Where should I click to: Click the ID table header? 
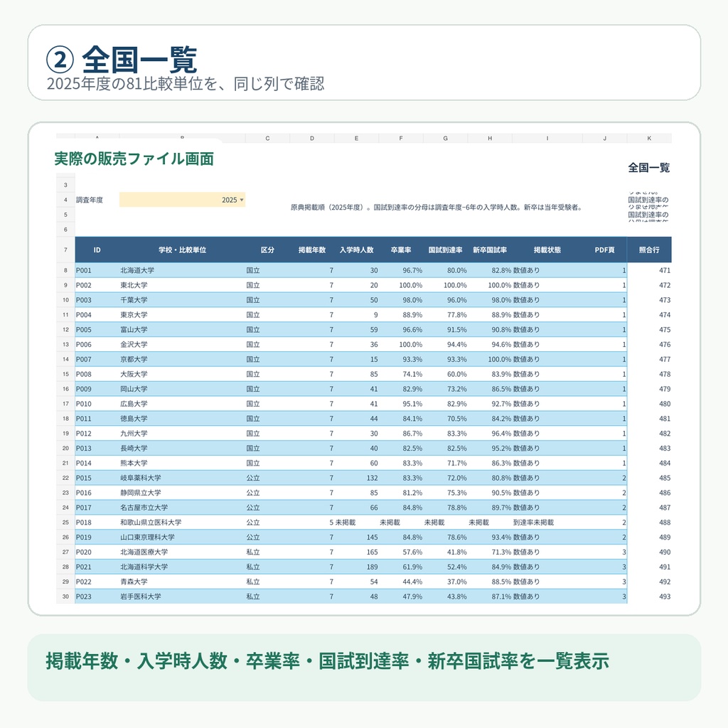click(x=97, y=250)
